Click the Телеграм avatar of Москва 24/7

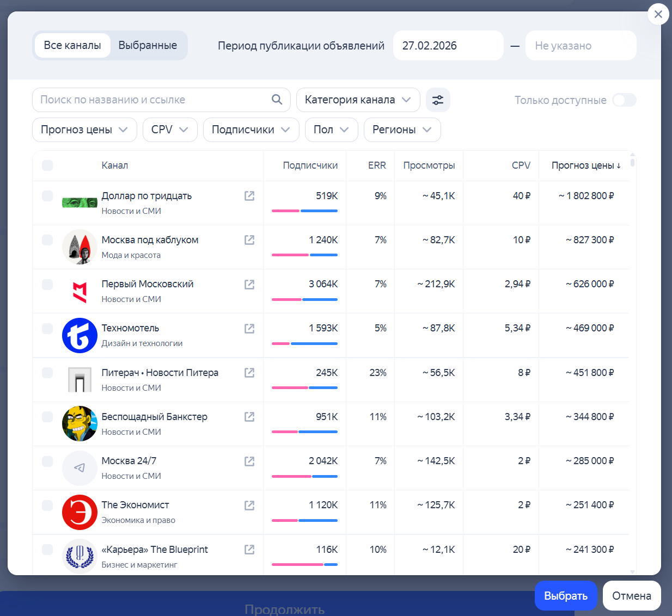(x=80, y=468)
